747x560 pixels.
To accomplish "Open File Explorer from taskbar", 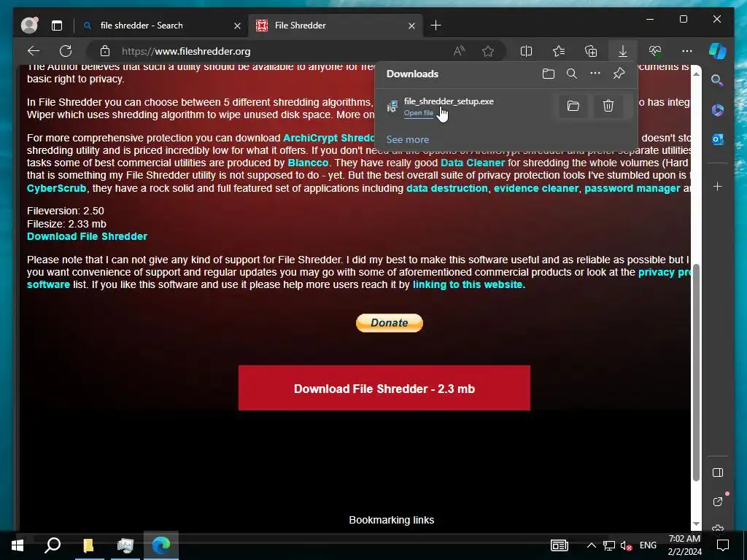I will (x=88, y=545).
